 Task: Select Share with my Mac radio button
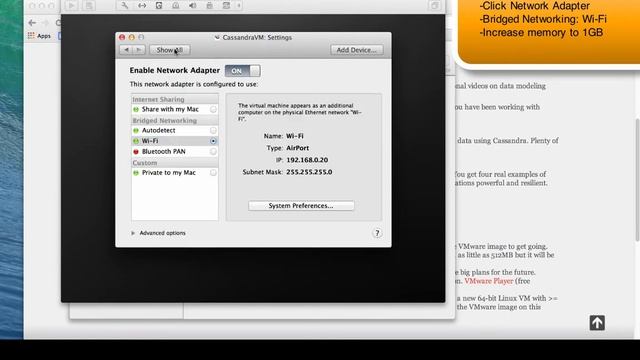(x=213, y=109)
